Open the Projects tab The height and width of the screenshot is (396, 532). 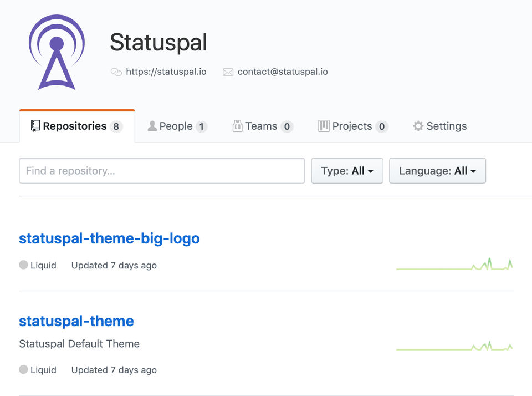(353, 126)
